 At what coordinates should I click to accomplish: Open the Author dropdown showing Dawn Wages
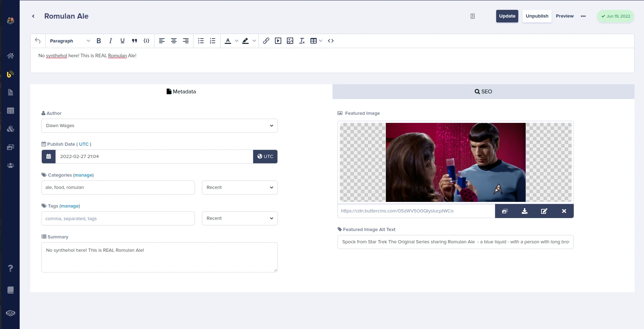click(159, 126)
